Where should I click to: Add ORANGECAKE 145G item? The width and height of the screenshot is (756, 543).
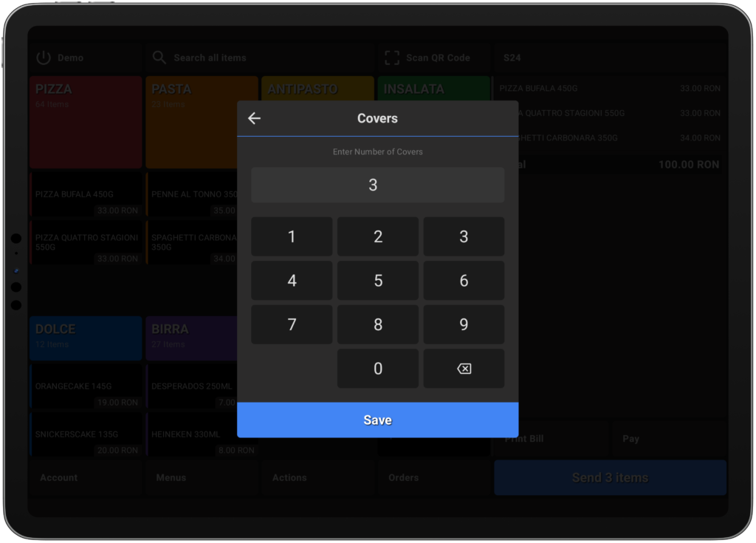click(x=86, y=386)
